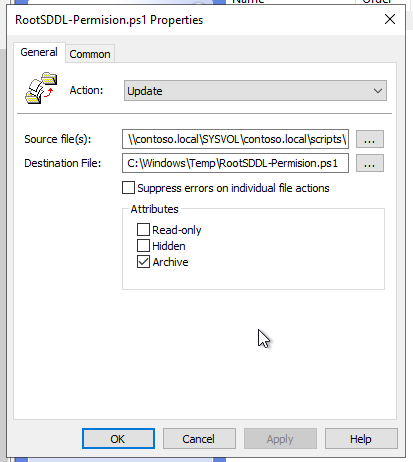413x462 pixels.
Task: Check the Hidden attribute
Action: click(x=143, y=246)
